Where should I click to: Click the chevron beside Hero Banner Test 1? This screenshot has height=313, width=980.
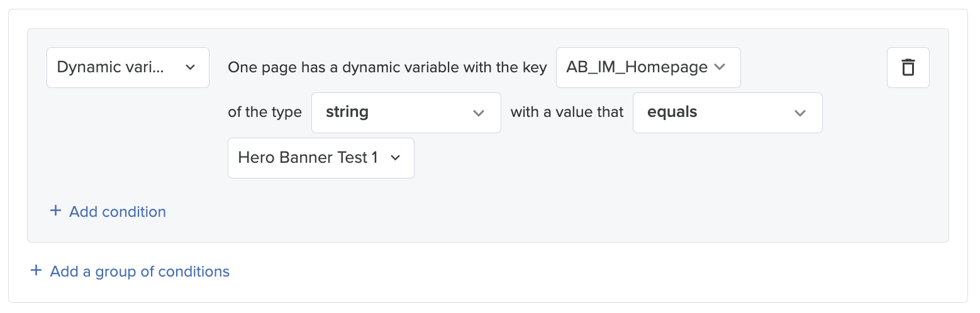click(396, 158)
